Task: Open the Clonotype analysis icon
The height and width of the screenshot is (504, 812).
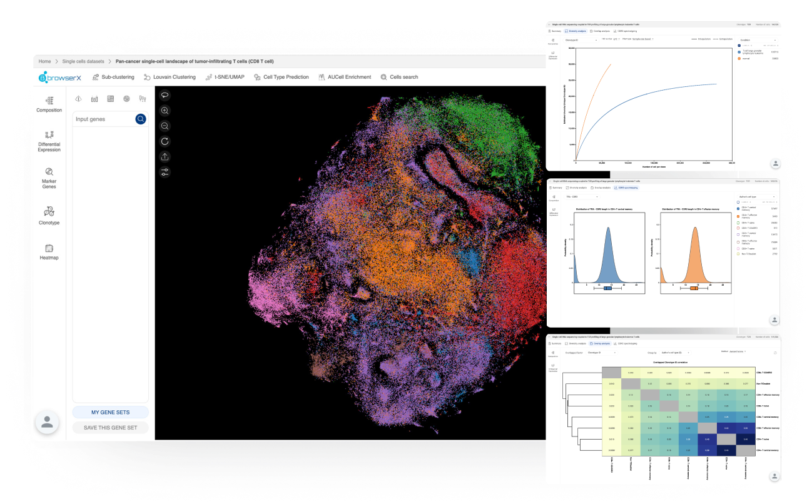Action: pos(49,215)
